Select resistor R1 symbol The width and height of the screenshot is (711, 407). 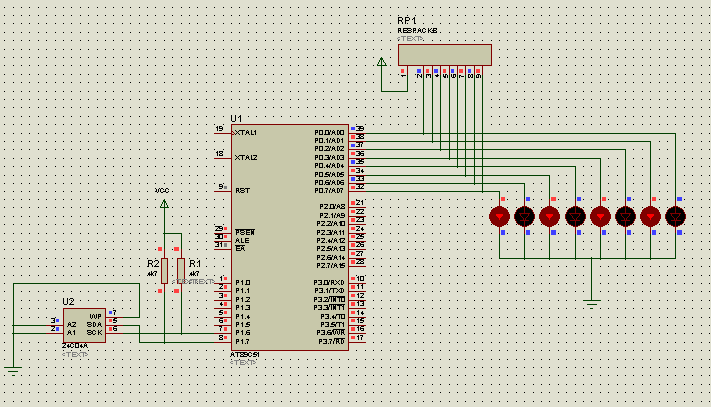pyautogui.click(x=181, y=271)
